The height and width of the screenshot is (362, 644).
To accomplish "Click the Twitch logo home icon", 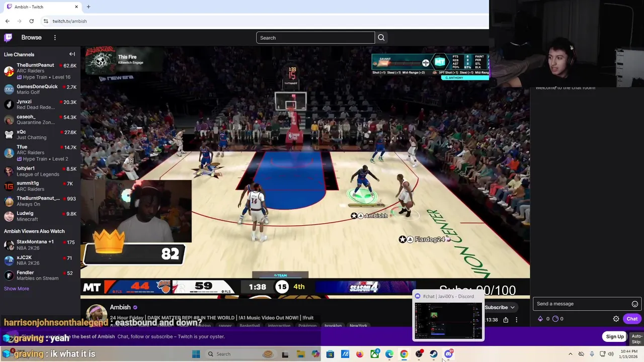I will point(8,37).
